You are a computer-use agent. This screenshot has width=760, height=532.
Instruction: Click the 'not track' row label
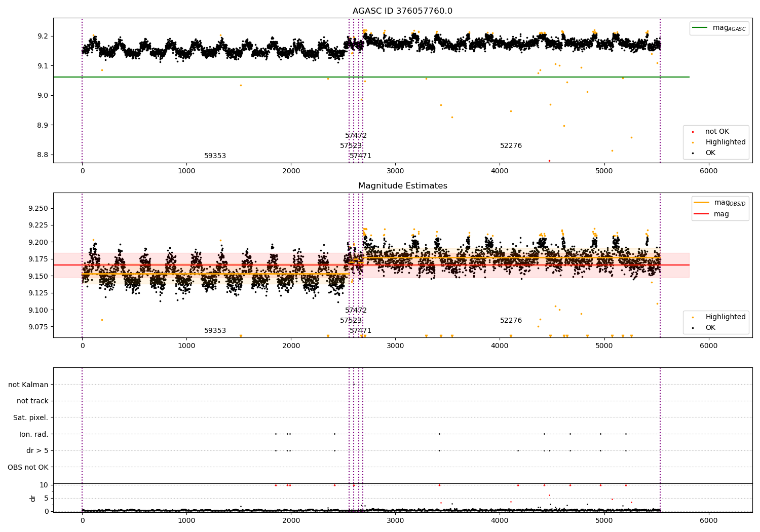(32, 401)
